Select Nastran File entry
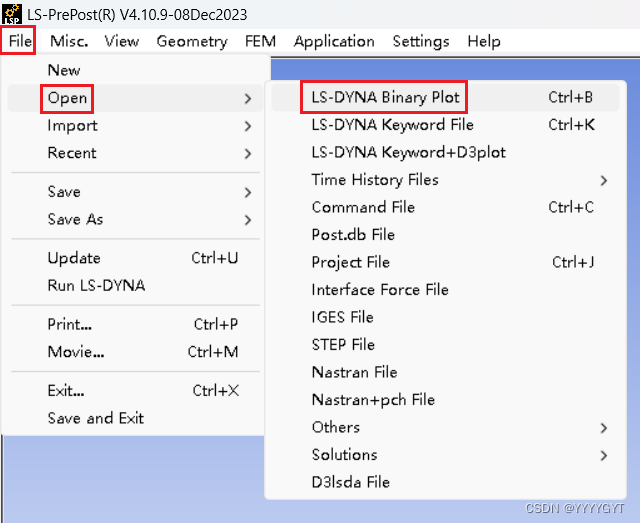The image size is (640, 523). 446,372
